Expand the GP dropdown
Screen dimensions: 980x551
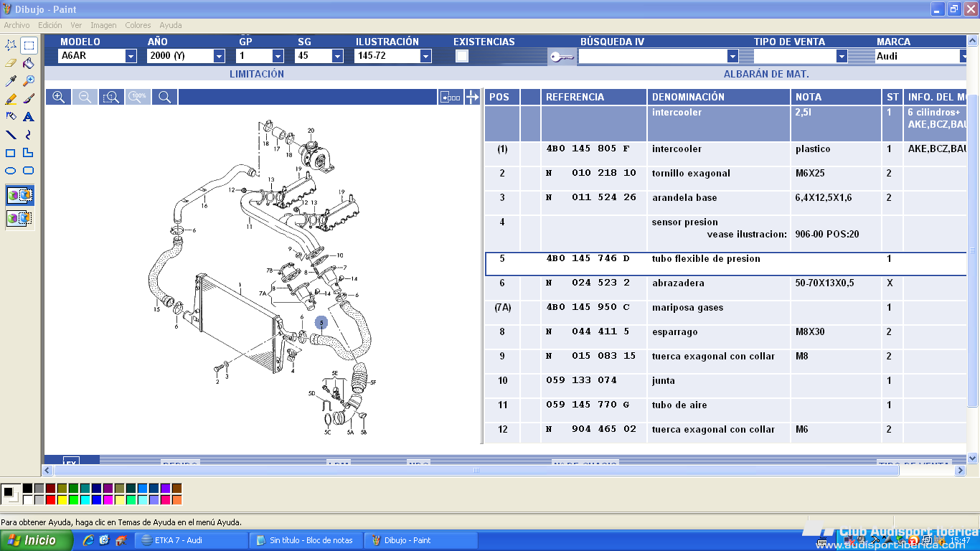pos(278,56)
